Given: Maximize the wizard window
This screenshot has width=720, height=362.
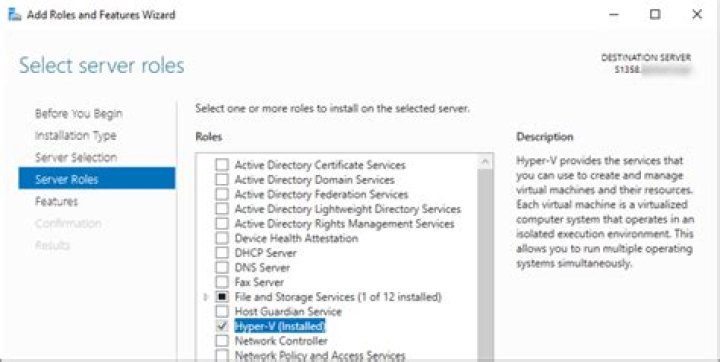Looking at the screenshot, I should click(655, 15).
